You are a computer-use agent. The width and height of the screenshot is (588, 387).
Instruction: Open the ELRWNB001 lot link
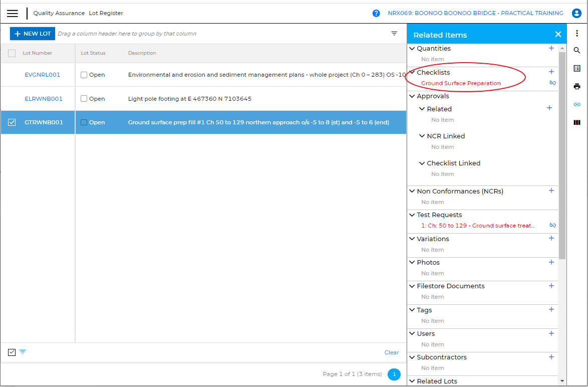[44, 99]
